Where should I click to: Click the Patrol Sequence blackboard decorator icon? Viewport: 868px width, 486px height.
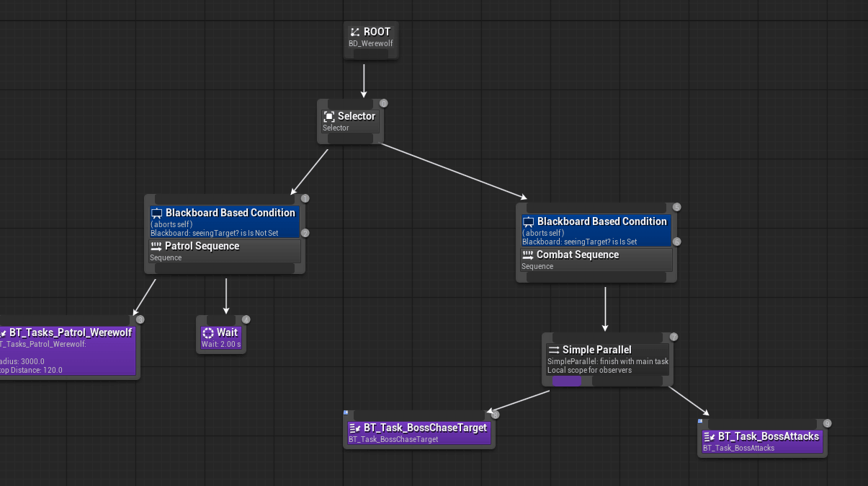point(156,213)
